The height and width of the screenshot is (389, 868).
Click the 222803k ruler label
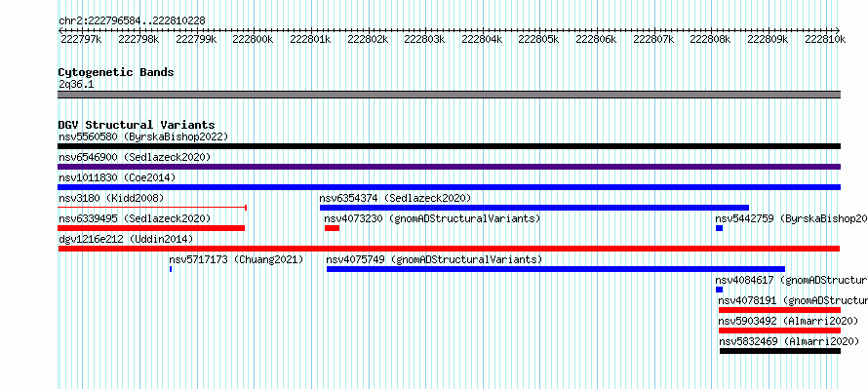[424, 39]
